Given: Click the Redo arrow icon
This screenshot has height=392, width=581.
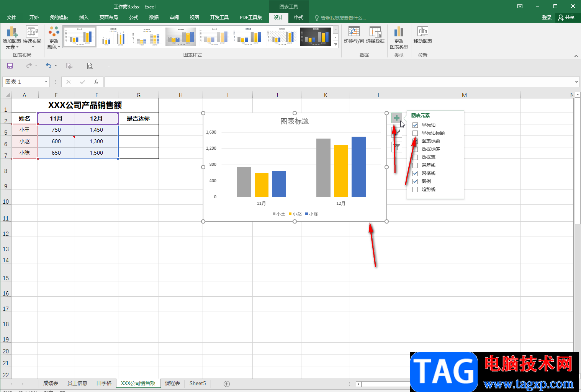Looking at the screenshot, I should click(x=29, y=66).
